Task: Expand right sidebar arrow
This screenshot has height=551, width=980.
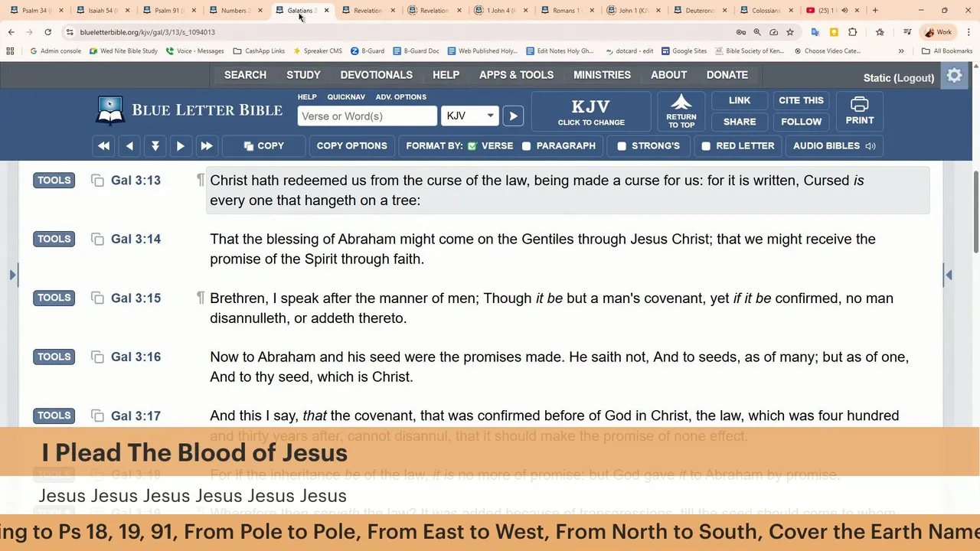Action: [949, 274]
